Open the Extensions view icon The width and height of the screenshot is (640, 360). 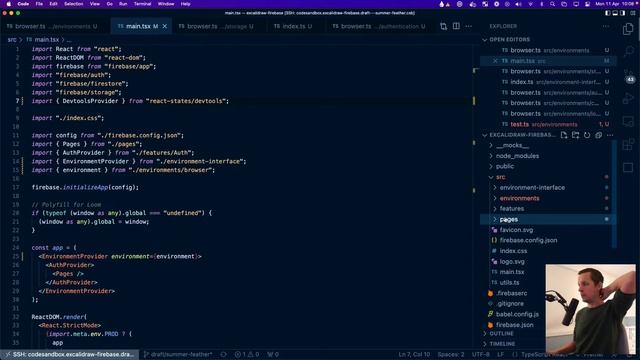[x=628, y=144]
